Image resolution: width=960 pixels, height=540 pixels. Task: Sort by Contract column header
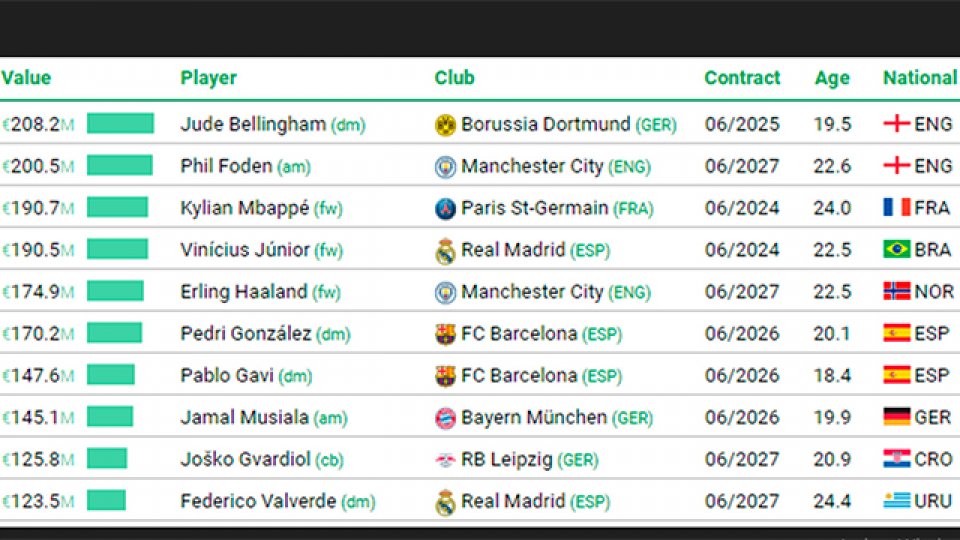pos(742,78)
